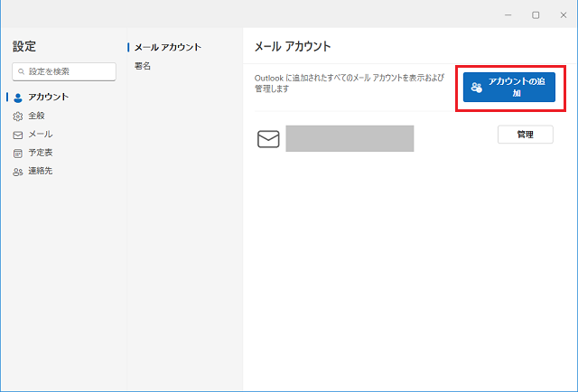The height and width of the screenshot is (392, 578).
Task: Click the アカウントの追加 button
Action: [509, 88]
